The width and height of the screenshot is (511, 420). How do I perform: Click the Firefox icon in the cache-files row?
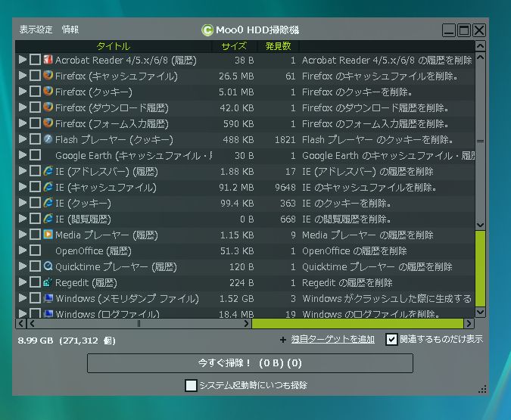point(48,76)
